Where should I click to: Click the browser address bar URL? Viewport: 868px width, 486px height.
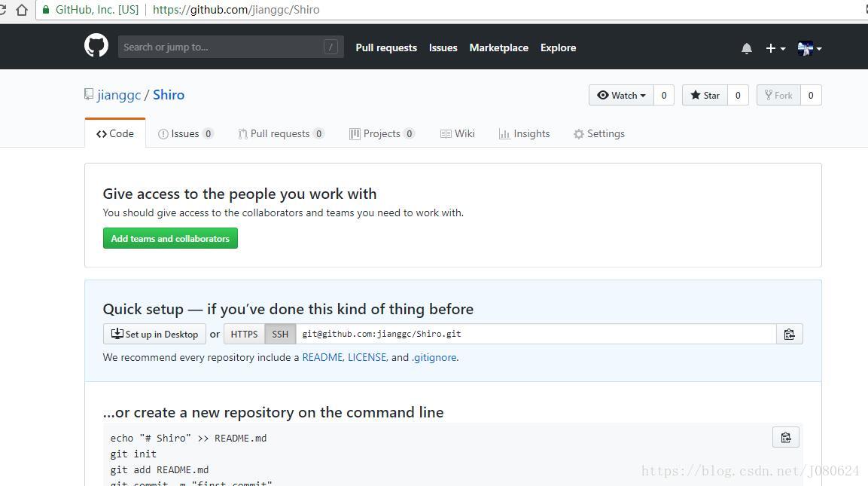(236, 10)
